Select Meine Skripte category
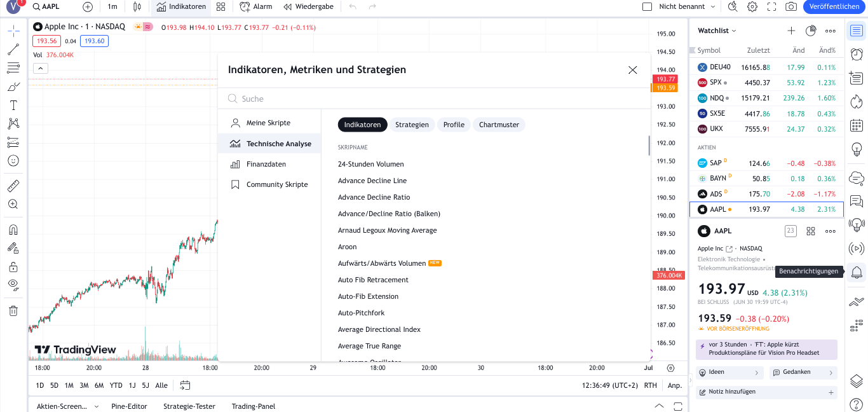This screenshot has height=412, width=868. (x=269, y=123)
